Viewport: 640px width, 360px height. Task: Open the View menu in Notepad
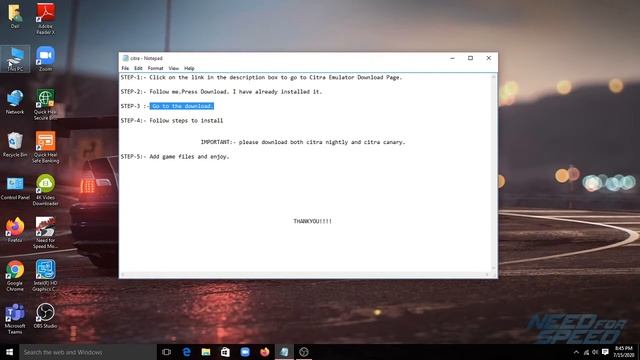click(x=174, y=68)
